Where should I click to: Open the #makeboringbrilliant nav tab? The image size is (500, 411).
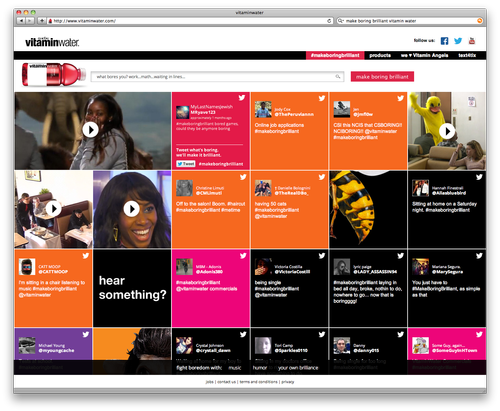(x=335, y=55)
